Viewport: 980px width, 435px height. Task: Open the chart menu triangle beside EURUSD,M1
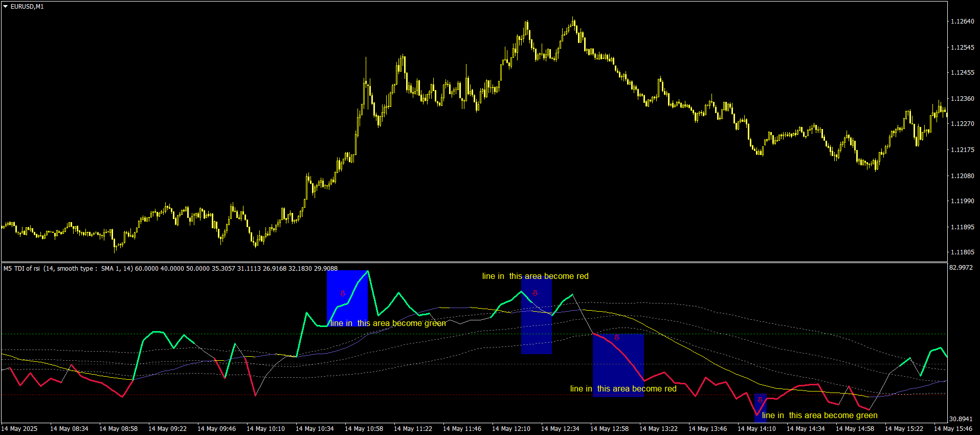(x=6, y=7)
